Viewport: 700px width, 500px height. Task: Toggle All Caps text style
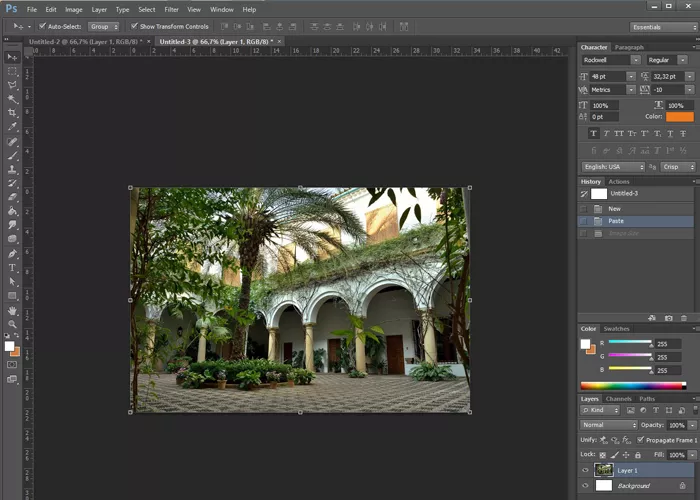click(x=619, y=133)
